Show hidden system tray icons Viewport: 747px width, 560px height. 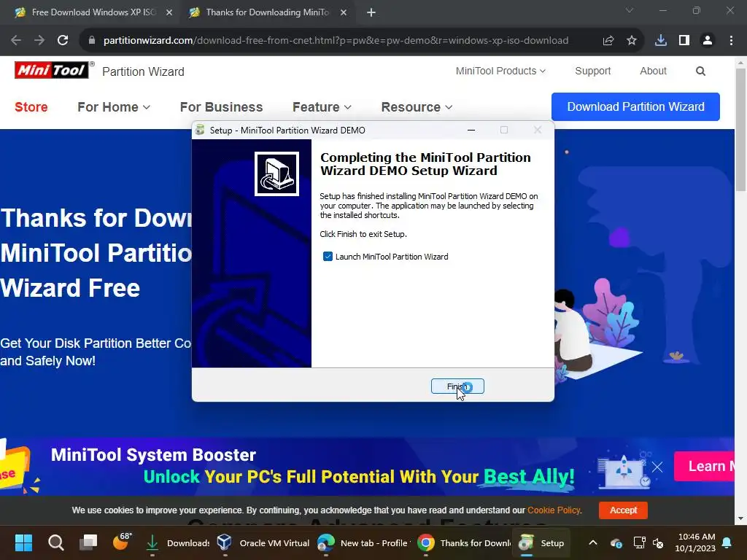592,542
